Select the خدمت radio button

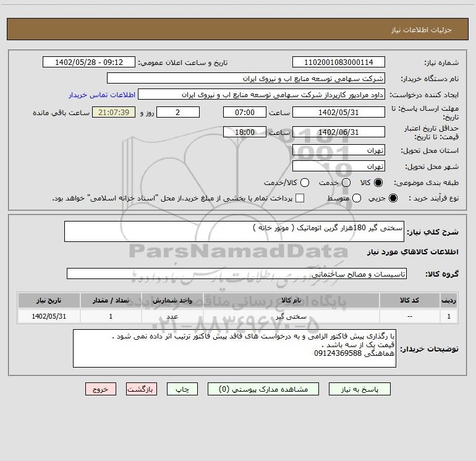point(346,183)
